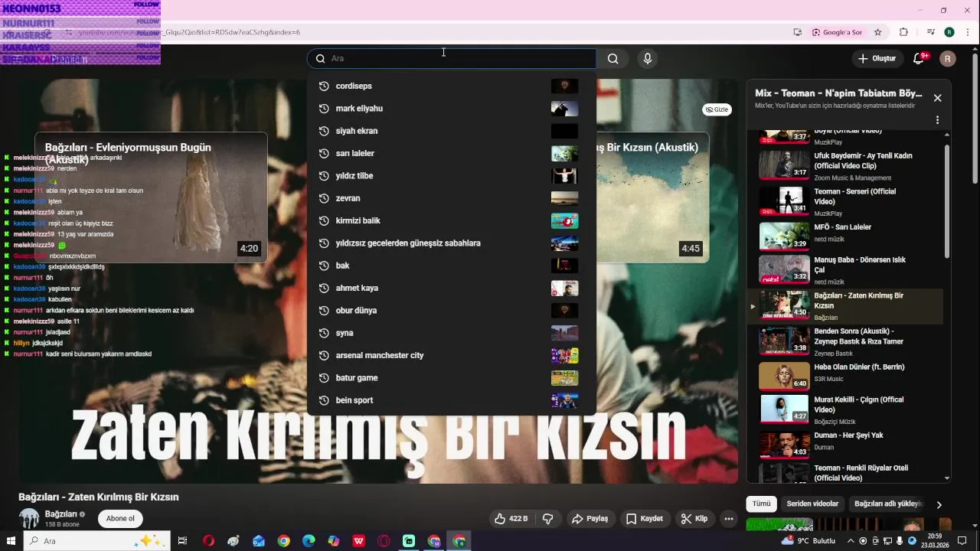Open Task View in the taskbar
This screenshot has height=551, width=980.
tap(182, 541)
